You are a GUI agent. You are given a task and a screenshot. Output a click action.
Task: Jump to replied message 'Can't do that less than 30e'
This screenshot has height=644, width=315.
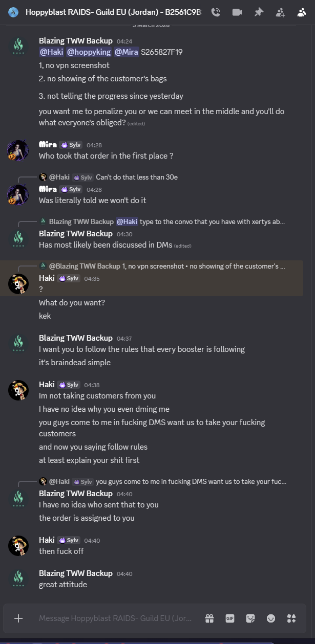coord(137,177)
